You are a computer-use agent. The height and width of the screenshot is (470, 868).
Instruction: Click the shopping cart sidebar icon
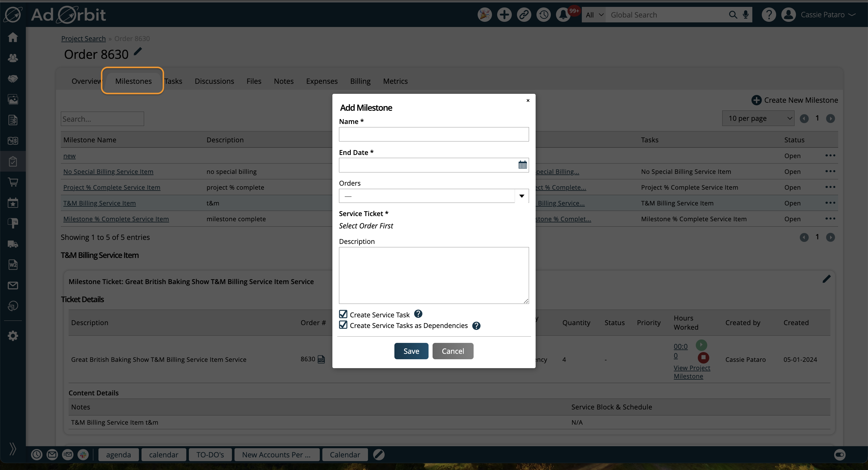click(x=13, y=182)
